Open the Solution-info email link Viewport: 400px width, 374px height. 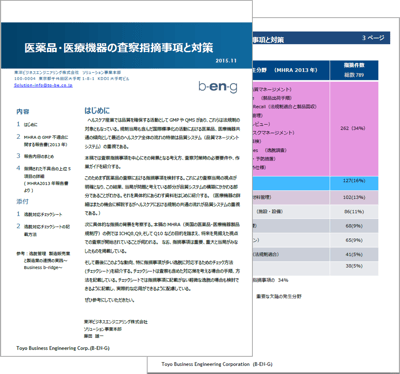(43, 85)
